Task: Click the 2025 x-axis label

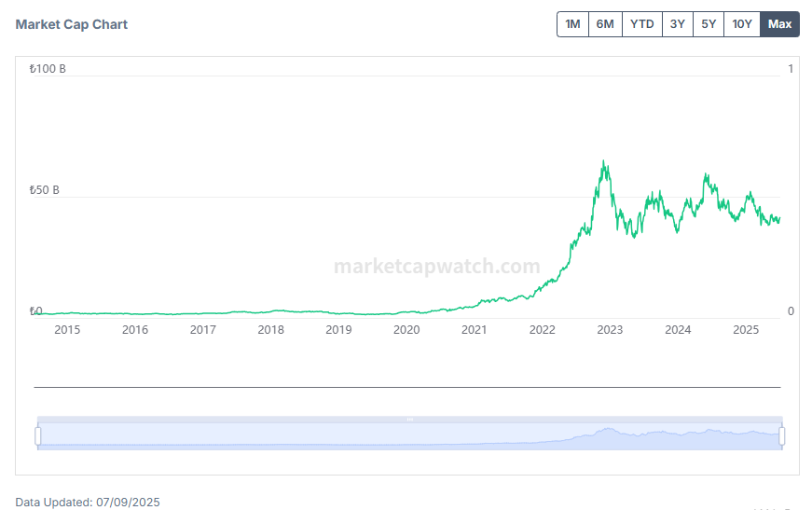Action: pyautogui.click(x=746, y=329)
